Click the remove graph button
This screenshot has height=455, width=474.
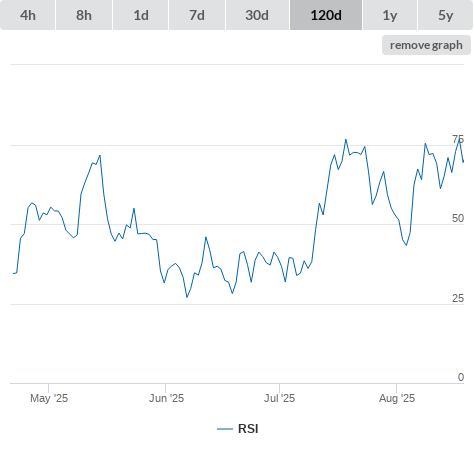426,45
